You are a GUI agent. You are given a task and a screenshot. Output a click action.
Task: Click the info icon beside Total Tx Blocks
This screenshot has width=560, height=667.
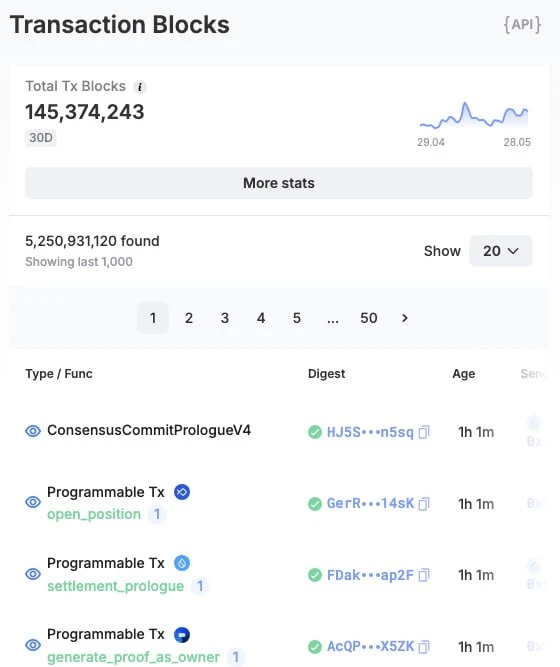click(x=140, y=87)
